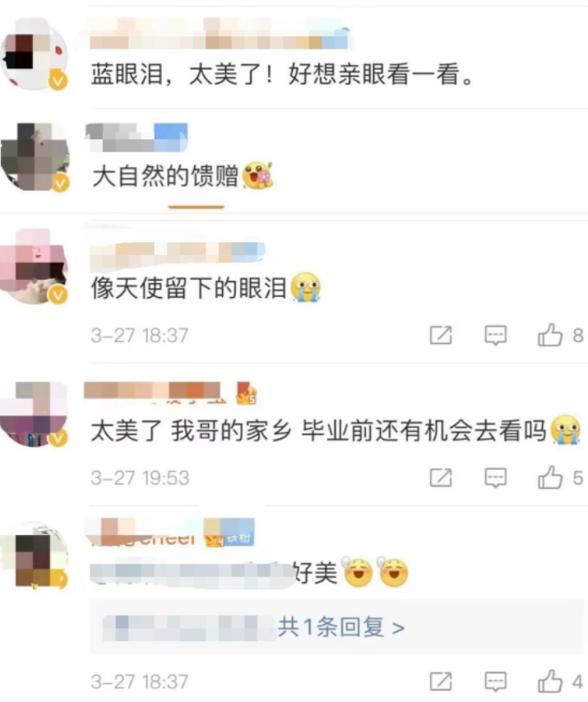The image size is (588, 702).
Task: Open avatar of 蓝眼泪 commenter
Action: (34, 53)
